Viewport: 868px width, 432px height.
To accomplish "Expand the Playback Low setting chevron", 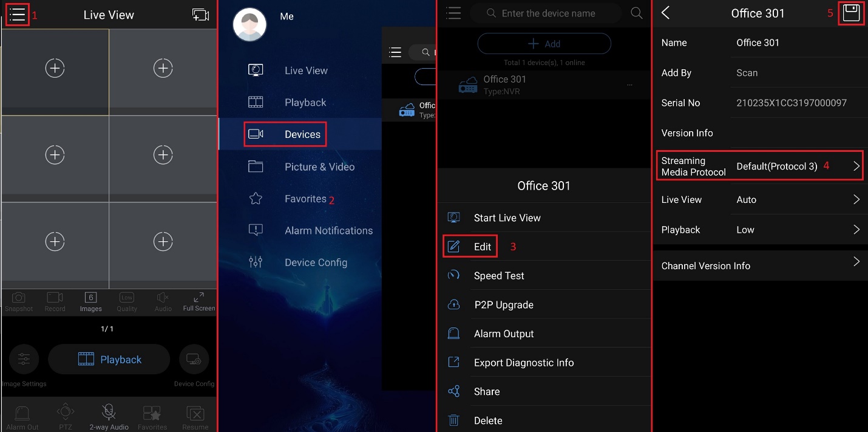I will tap(856, 230).
